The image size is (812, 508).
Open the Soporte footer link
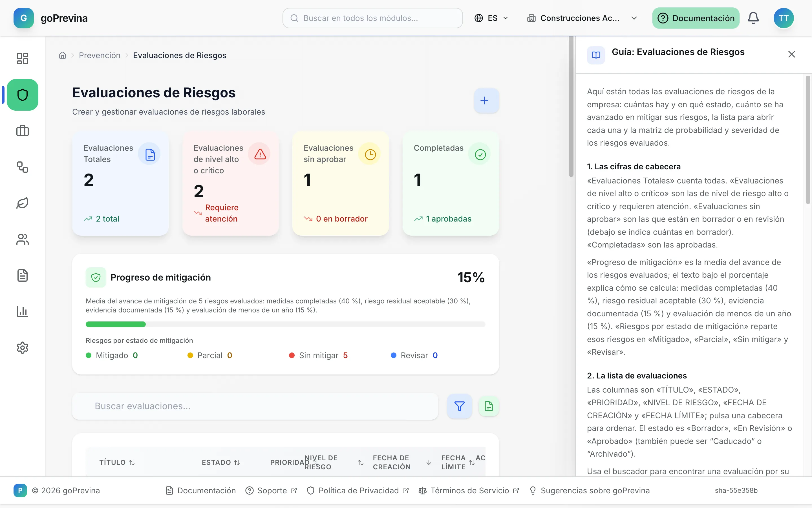272,491
